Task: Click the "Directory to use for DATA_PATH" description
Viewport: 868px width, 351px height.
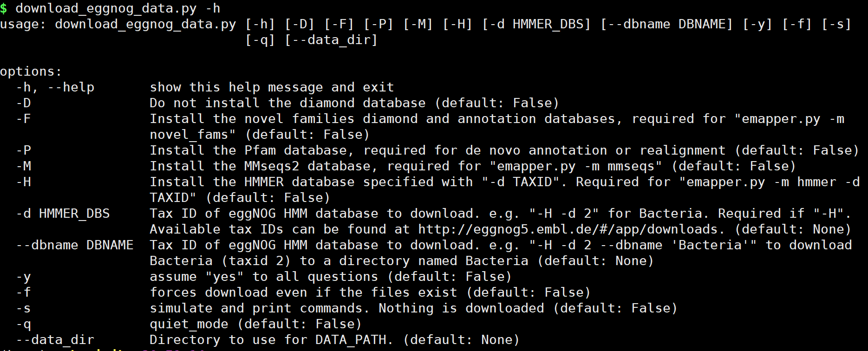Action: [271, 340]
